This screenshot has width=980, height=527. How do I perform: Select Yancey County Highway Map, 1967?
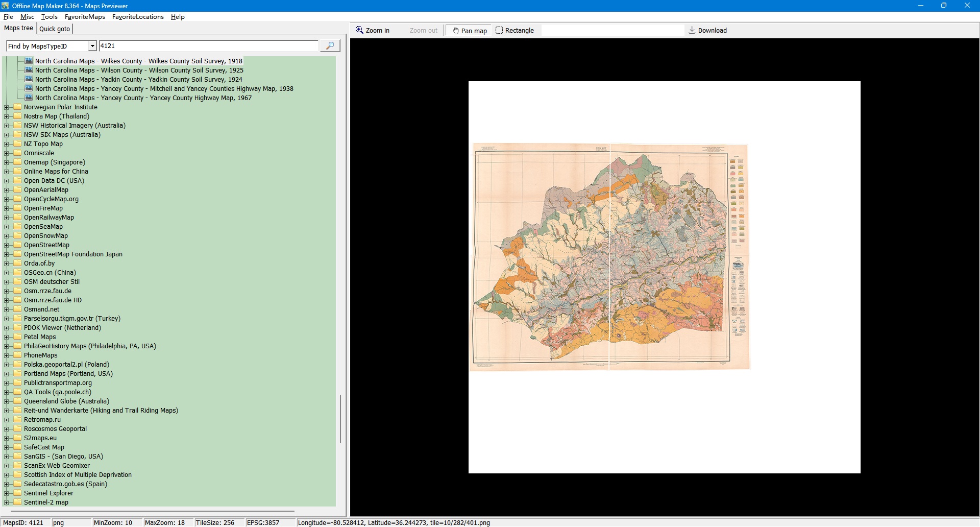click(x=143, y=98)
